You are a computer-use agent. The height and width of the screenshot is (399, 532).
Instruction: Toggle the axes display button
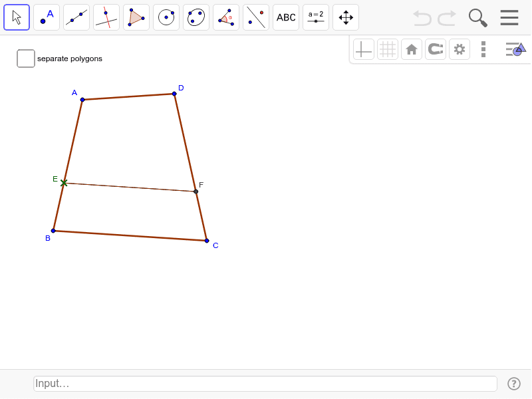pos(364,49)
